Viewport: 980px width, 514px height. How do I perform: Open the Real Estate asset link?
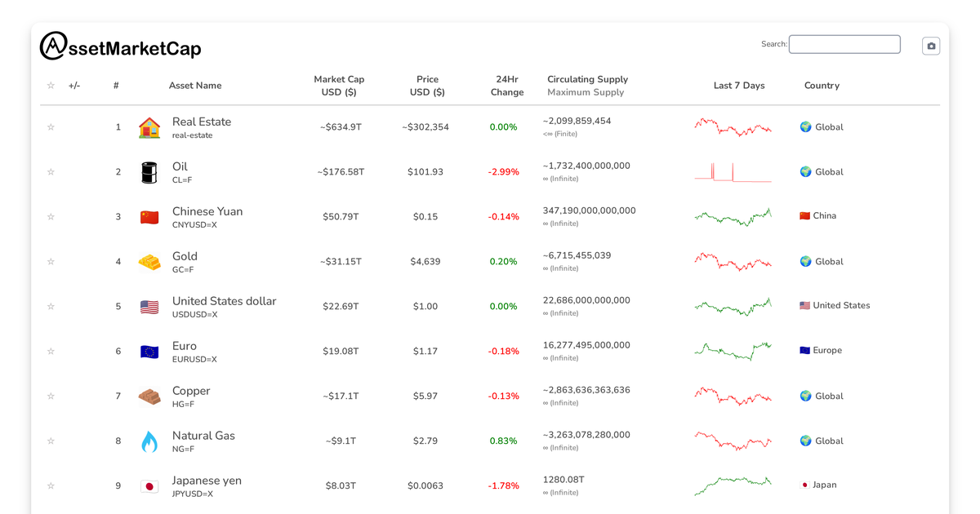pos(202,122)
